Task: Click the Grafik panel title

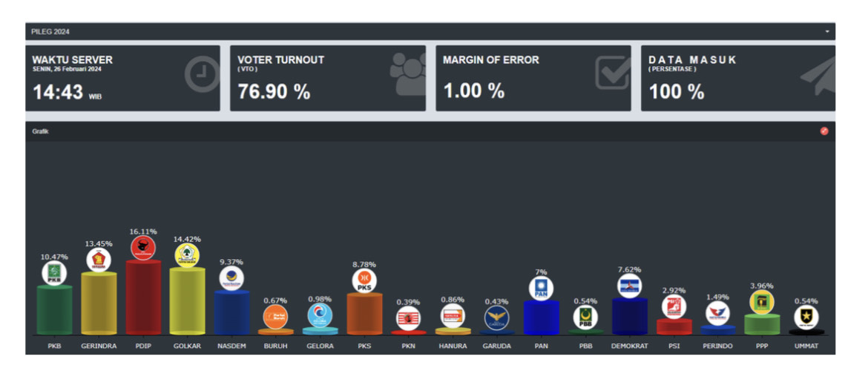Action: pyautogui.click(x=40, y=132)
